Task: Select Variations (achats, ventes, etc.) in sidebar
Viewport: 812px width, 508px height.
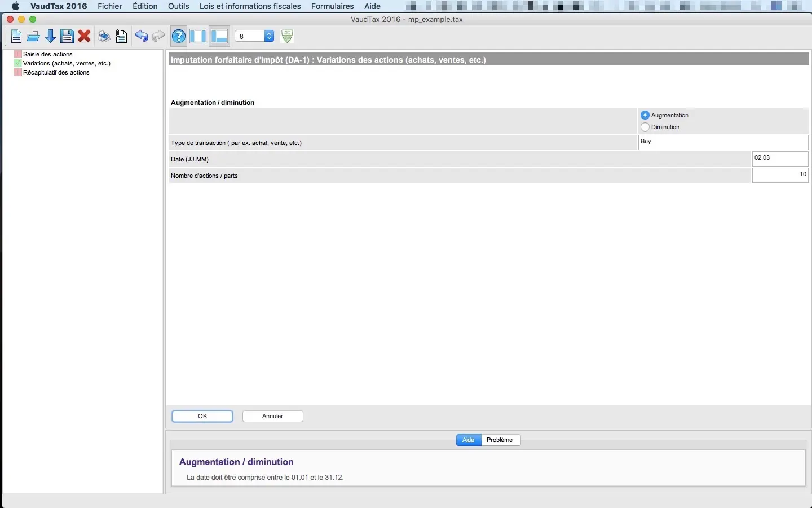Action: pyautogui.click(x=67, y=63)
